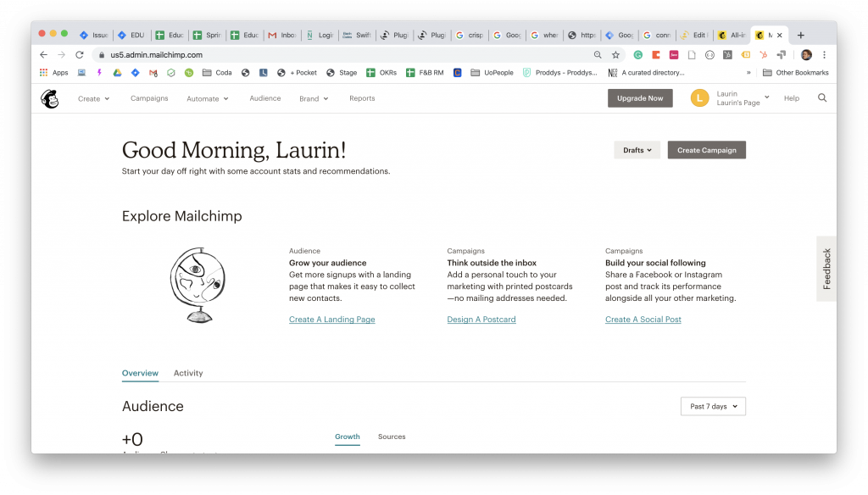Switch to the Activity tab

tap(188, 373)
